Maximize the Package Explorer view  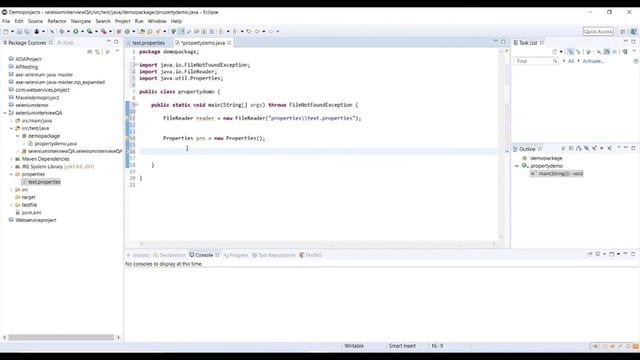pos(116,42)
